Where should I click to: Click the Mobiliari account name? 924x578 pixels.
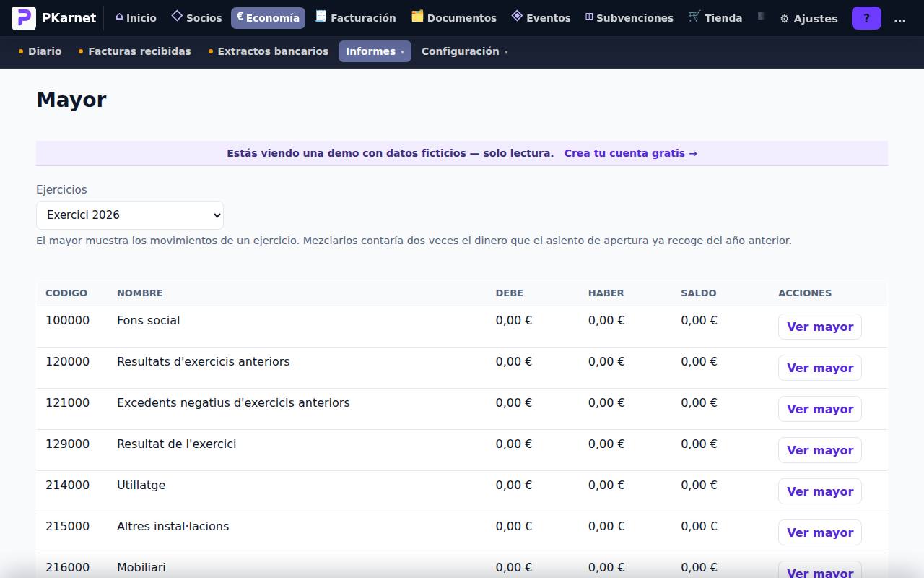pyautogui.click(x=141, y=567)
